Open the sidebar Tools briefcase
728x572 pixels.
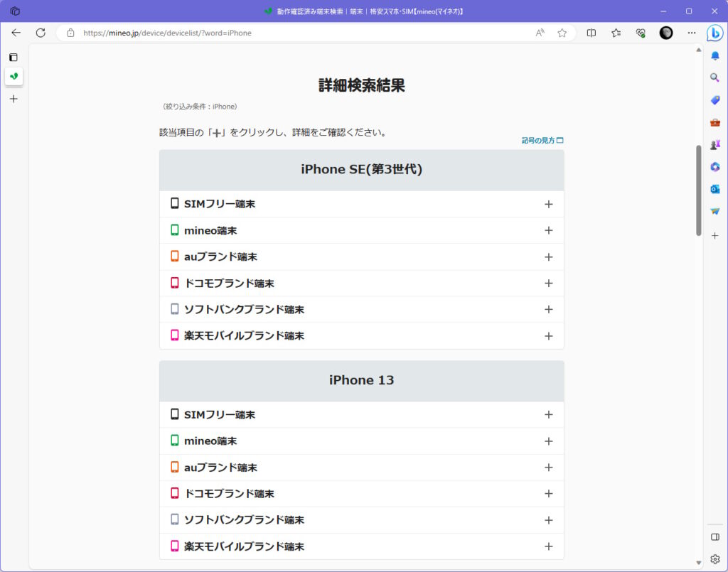point(715,122)
